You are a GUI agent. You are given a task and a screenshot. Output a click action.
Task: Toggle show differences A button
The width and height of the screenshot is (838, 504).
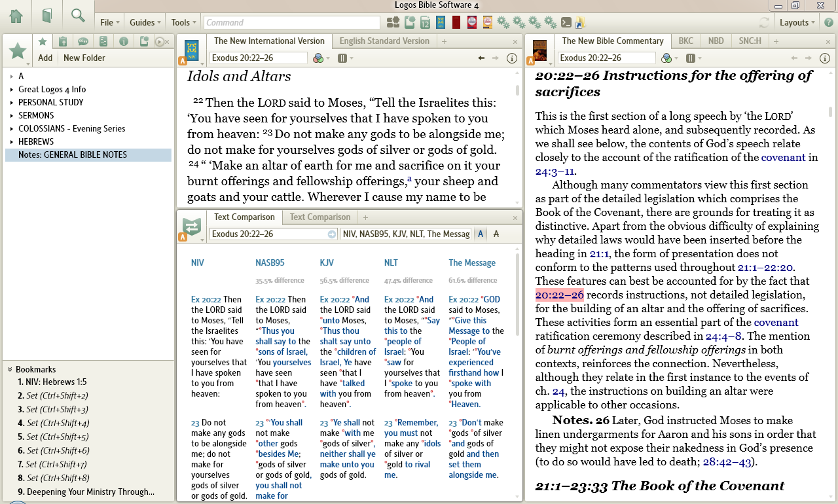pos(481,234)
